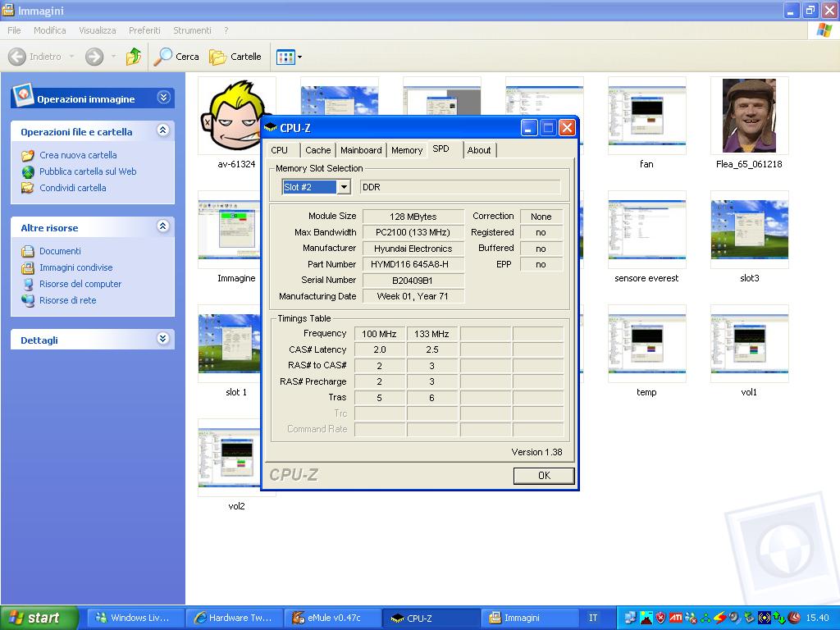The image size is (840, 630).
Task: Open Risorse del computer link
Action: 80,284
